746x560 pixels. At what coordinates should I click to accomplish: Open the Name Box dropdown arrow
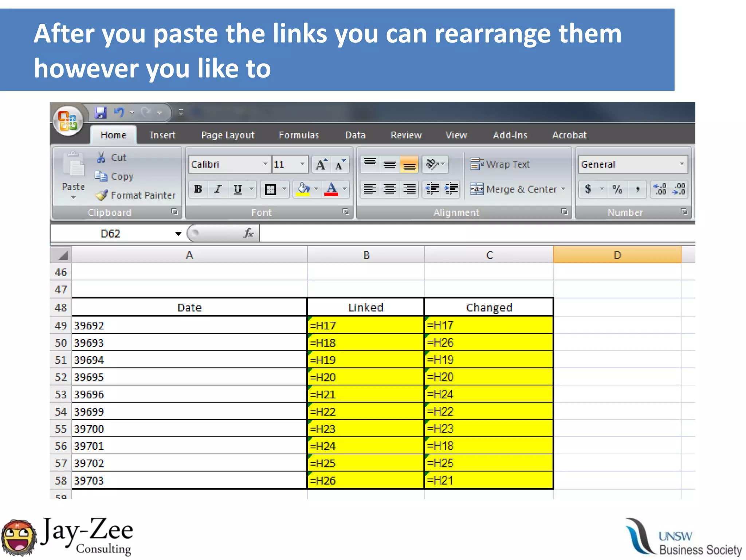[178, 234]
